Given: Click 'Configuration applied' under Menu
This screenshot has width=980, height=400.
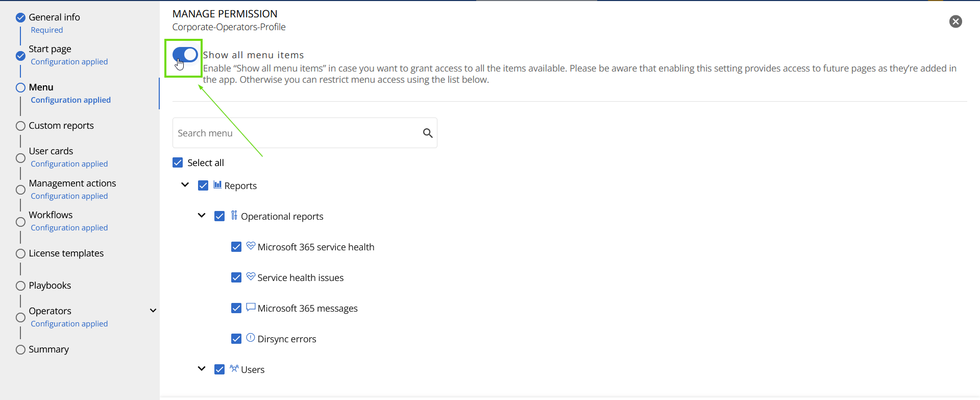Looking at the screenshot, I should tap(70, 100).
